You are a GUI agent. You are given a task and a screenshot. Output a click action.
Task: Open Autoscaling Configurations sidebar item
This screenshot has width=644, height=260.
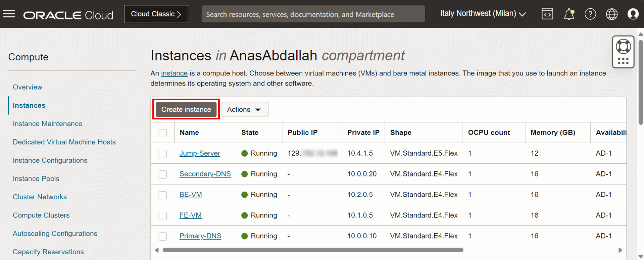[x=55, y=233]
